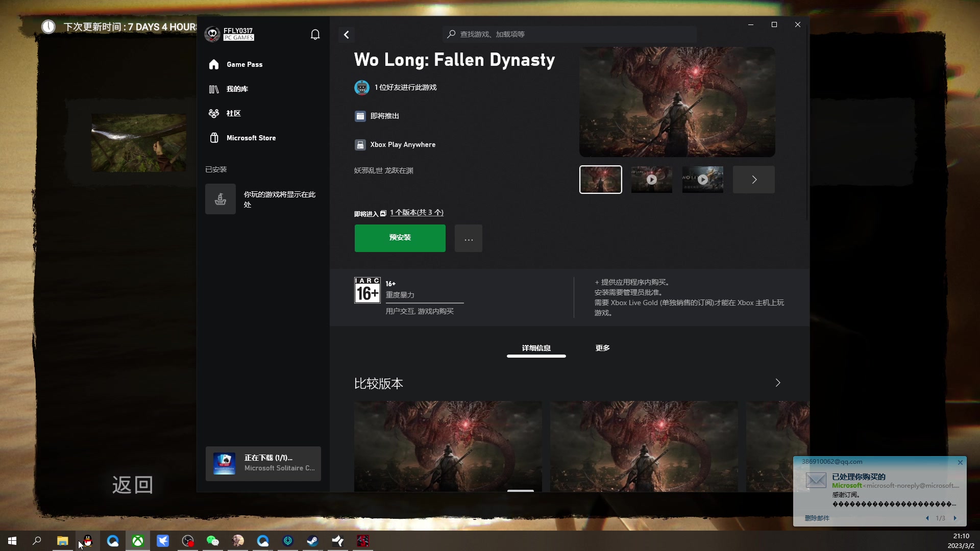Click the 即将推出 calendar icon
980x551 pixels.
[x=360, y=116]
